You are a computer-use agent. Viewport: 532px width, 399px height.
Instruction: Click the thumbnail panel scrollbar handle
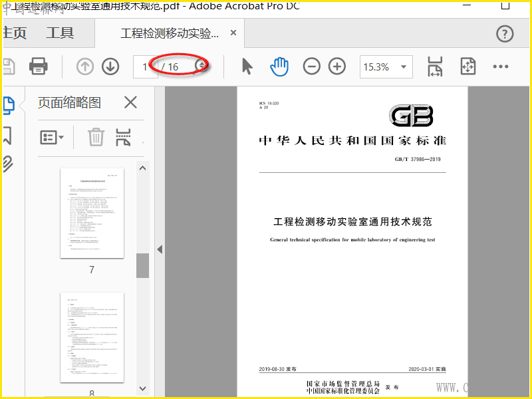click(142, 265)
